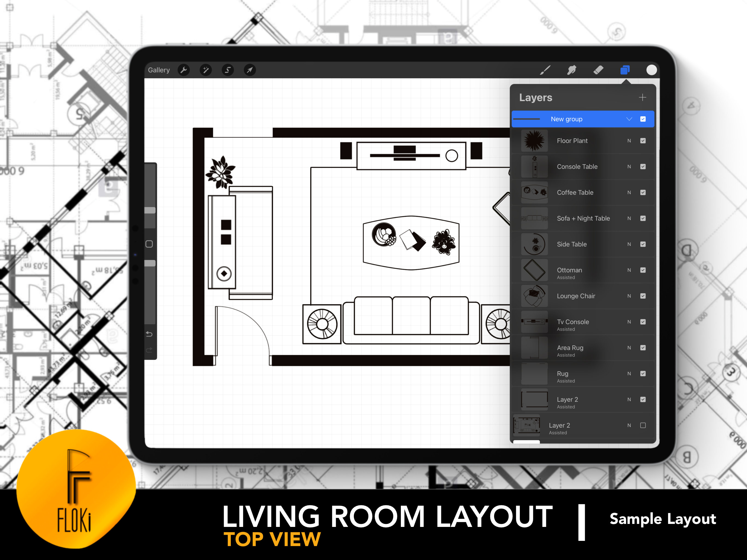This screenshot has width=747, height=560.
Task: Select the Console Table layer name
Action: (577, 167)
